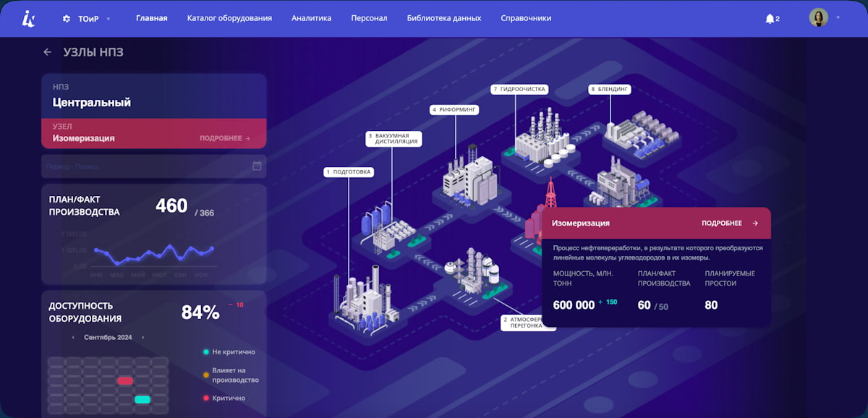Image resolution: width=868 pixels, height=418 pixels.
Task: Click the Не критично legend item
Action: (x=229, y=352)
